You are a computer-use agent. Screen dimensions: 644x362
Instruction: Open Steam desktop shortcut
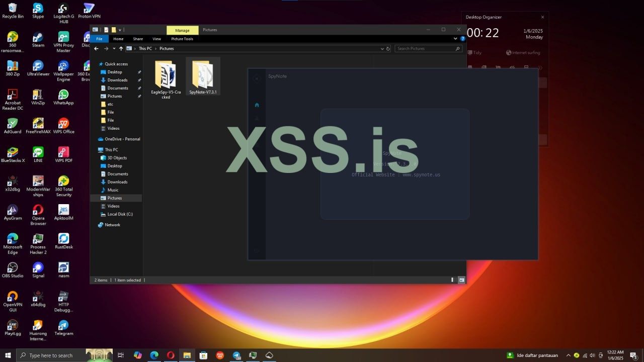pyautogui.click(x=38, y=40)
